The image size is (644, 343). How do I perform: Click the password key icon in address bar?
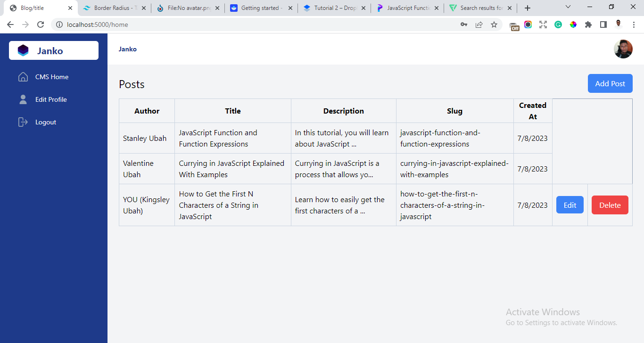pos(464,24)
